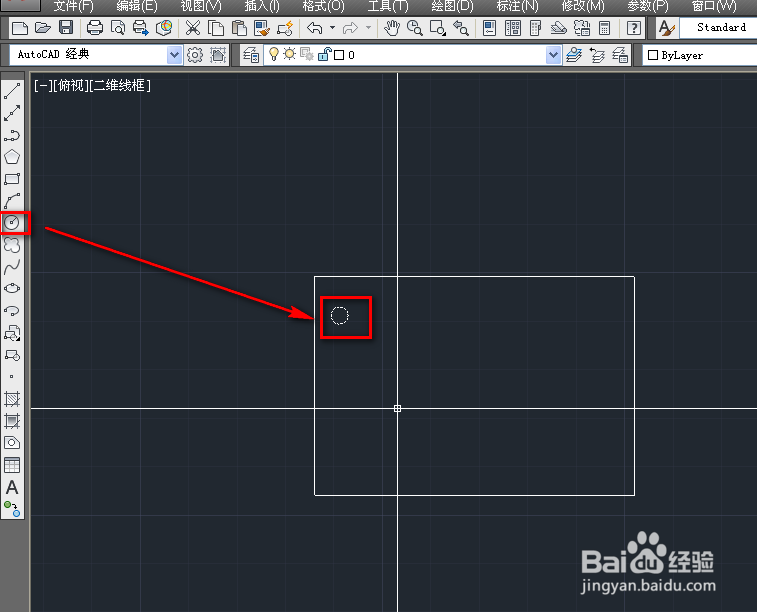Paste from clipboard
This screenshot has height=612, width=757.
[239, 28]
